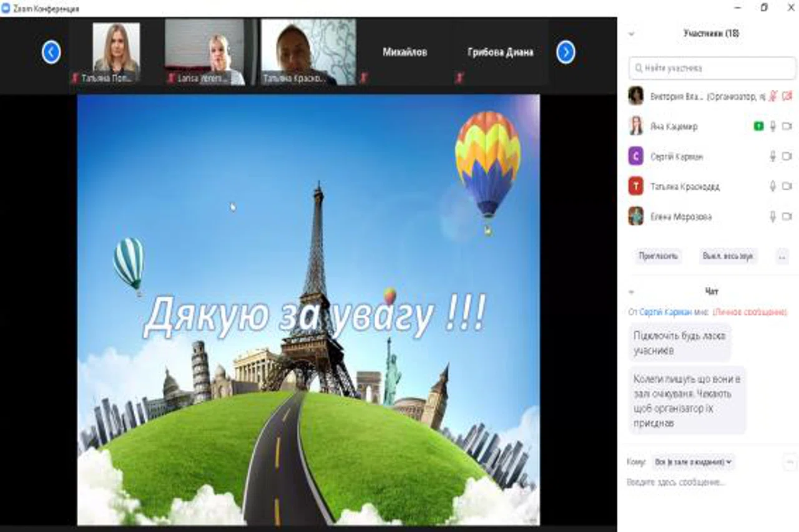This screenshot has width=799, height=532.
Task: Open the chat options menu by the recipient row
Action: click(790, 462)
